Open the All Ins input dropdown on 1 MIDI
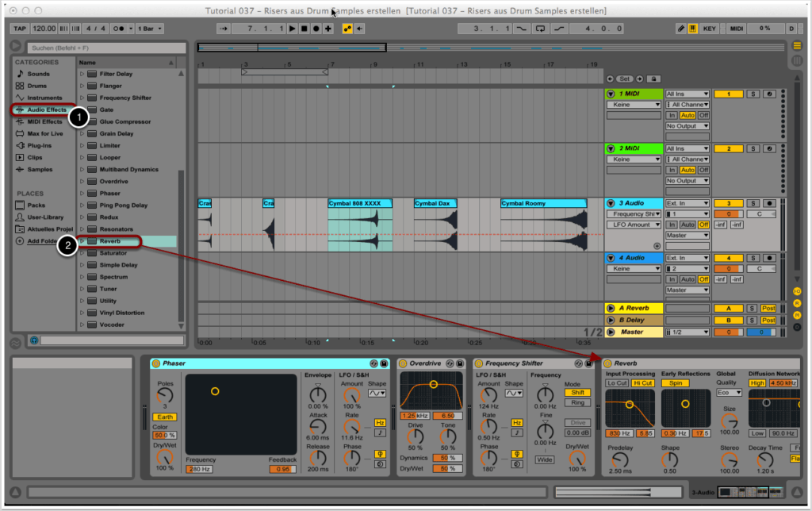 (x=687, y=94)
